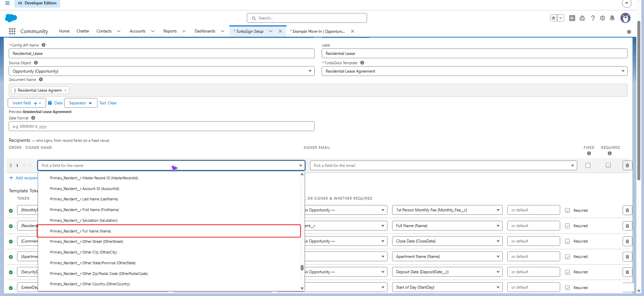Focus the Date Format input field
Viewport: 644px width, 296px height.
click(162, 126)
